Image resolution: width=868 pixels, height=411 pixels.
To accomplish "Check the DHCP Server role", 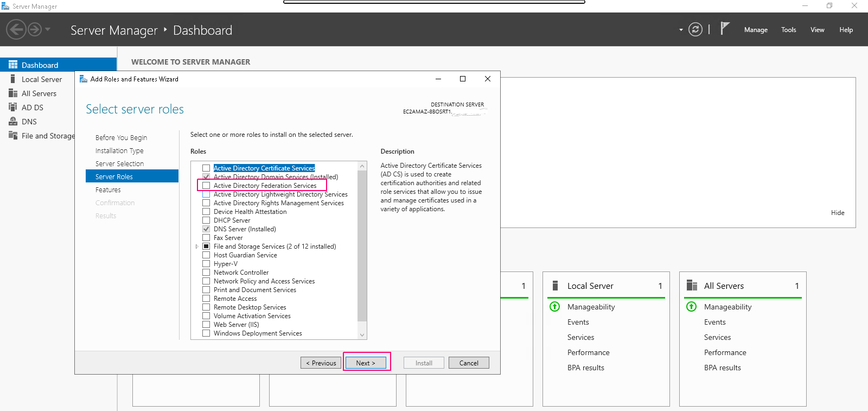I will click(206, 220).
